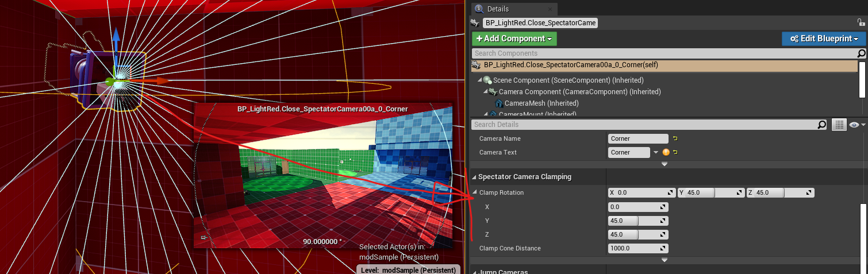
Task: Edit the actor name field BP_LightRed.Close_SpectatorCame
Action: [x=540, y=23]
